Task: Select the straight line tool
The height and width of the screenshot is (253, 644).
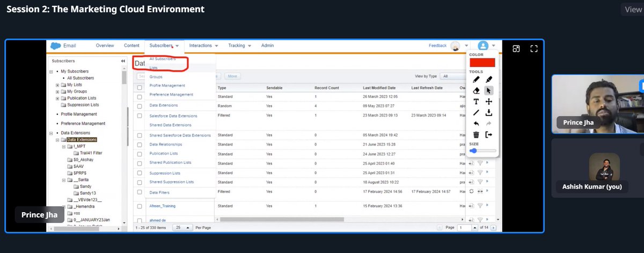Action: coord(476,113)
